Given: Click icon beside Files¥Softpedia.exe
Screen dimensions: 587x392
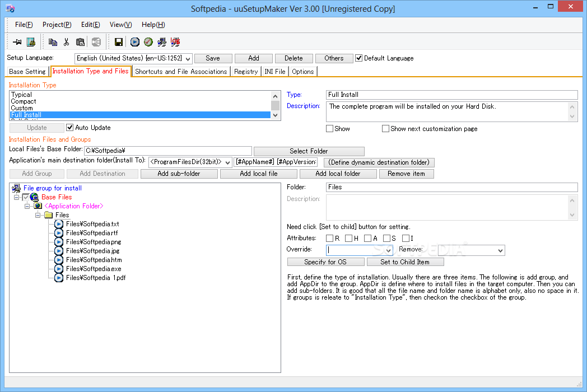Looking at the screenshot, I should (x=59, y=269).
